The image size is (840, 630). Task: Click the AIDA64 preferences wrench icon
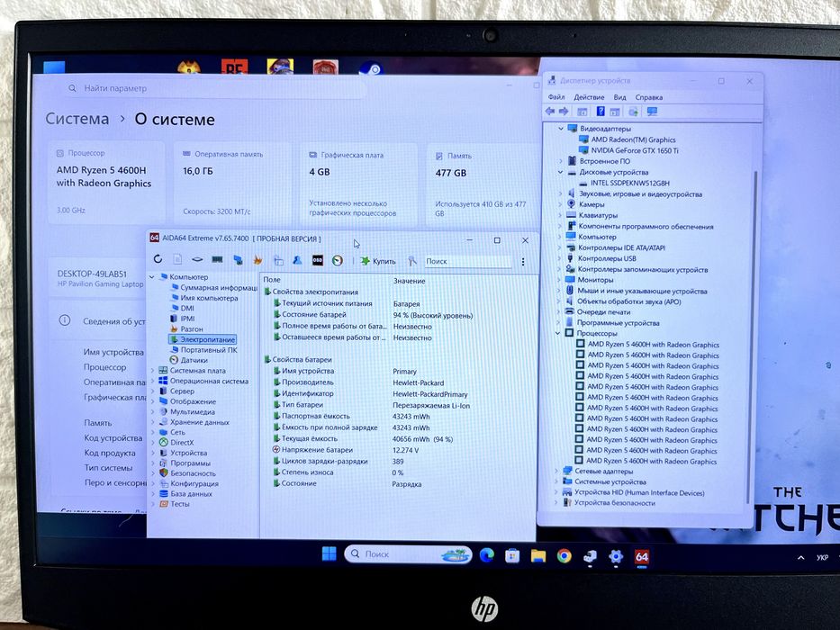411,261
